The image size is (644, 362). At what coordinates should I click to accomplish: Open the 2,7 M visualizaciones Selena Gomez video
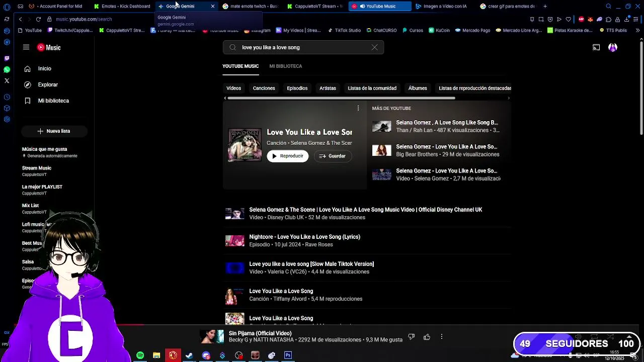(x=436, y=174)
